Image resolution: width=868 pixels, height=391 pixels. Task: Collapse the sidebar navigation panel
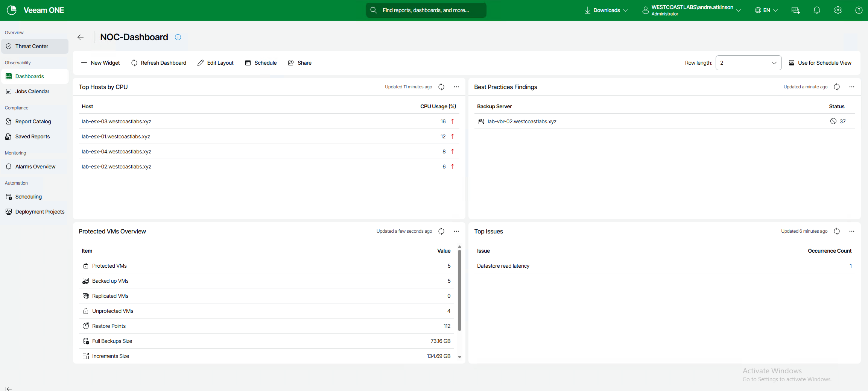[x=9, y=388]
